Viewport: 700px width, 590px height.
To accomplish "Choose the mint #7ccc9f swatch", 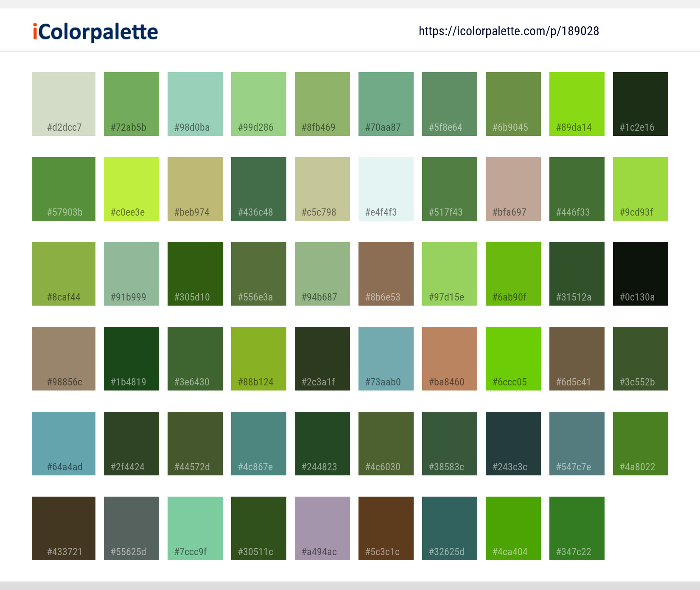I will click(195, 528).
